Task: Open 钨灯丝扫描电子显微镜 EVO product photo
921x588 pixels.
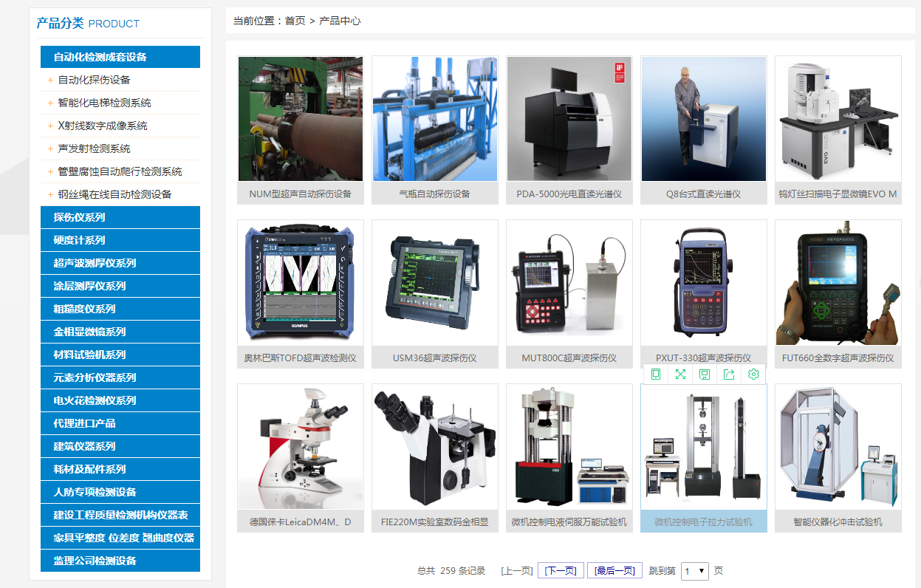Action: pos(838,119)
